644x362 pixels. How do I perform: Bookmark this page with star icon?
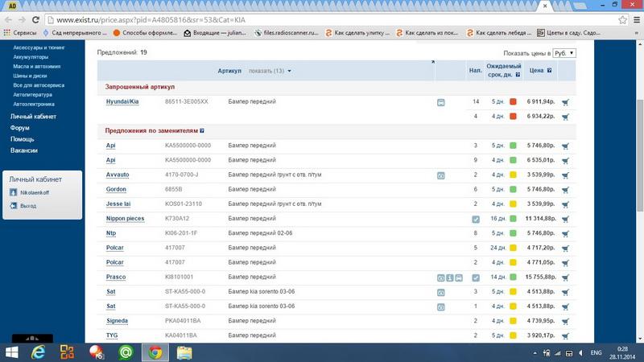pos(622,19)
